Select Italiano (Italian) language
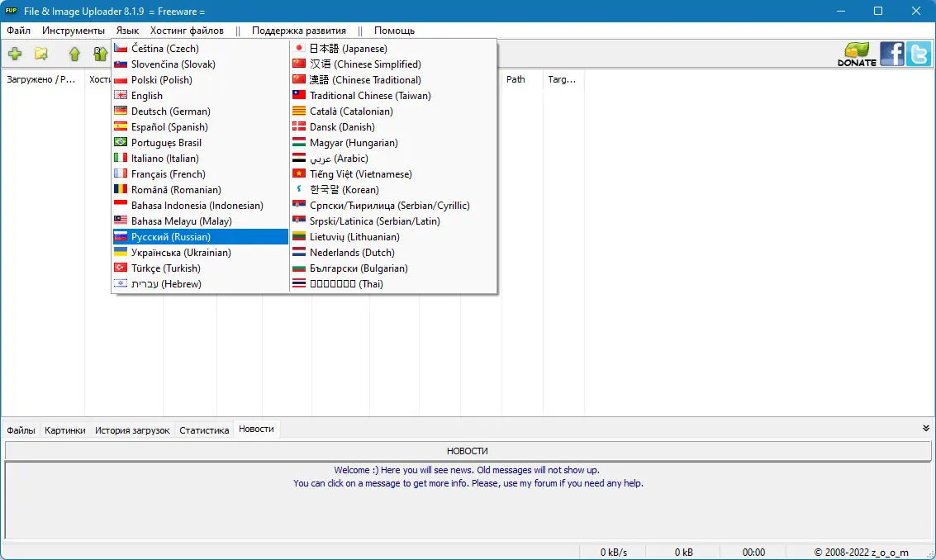Image resolution: width=936 pixels, height=560 pixels. (201, 159)
